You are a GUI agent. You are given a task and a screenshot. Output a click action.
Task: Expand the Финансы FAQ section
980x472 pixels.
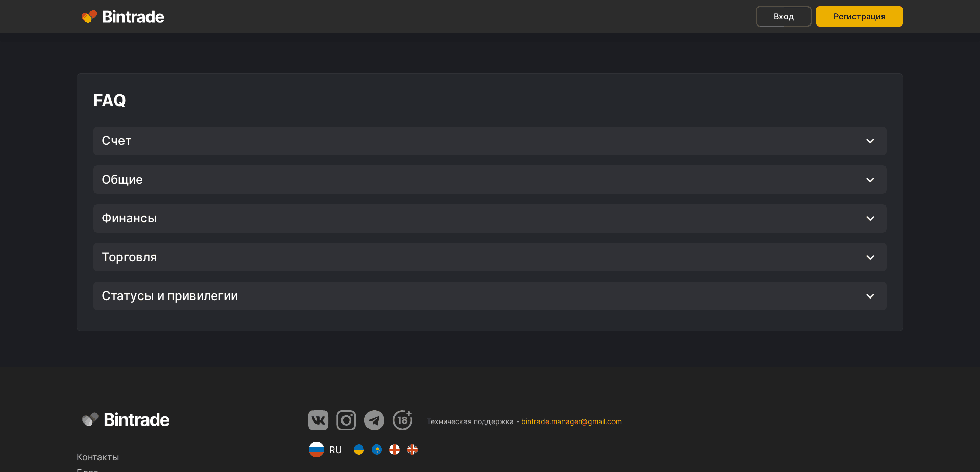click(x=489, y=218)
